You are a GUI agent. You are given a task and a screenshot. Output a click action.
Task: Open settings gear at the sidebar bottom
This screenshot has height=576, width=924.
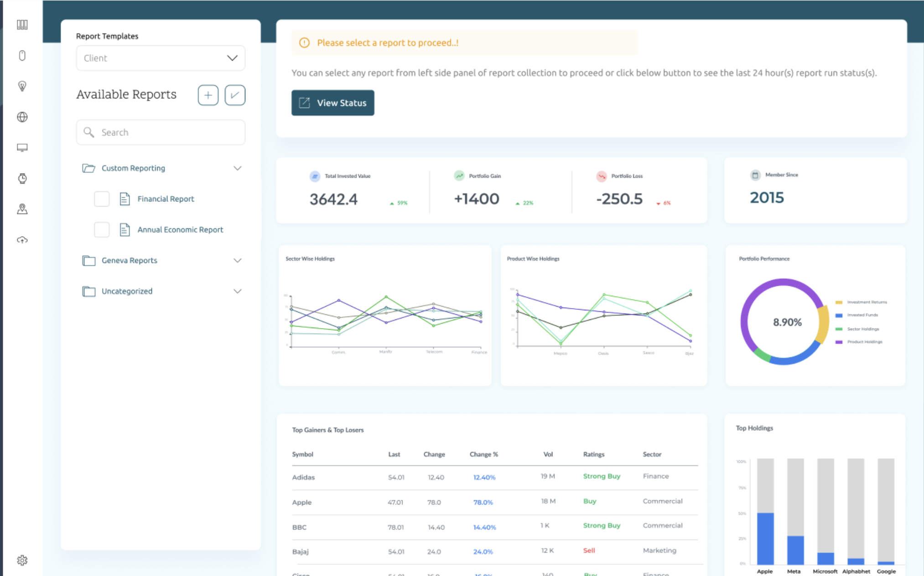[x=22, y=560]
